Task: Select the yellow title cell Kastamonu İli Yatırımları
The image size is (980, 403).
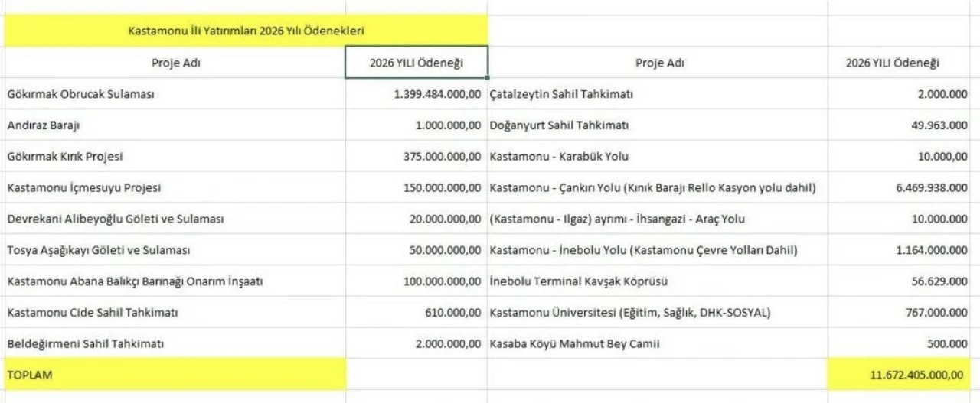Action: [245, 31]
